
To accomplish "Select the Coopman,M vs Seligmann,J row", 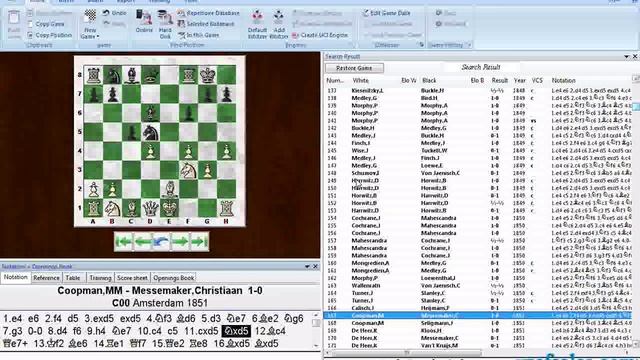I will (x=478, y=323).
